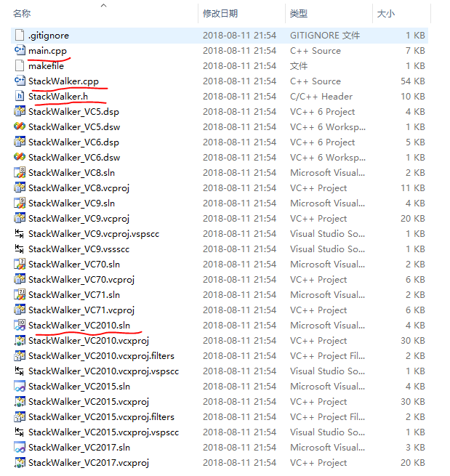Click StackWalker_VC71.vcproj project icon
Image resolution: width=450 pixels, height=476 pixels.
20,310
